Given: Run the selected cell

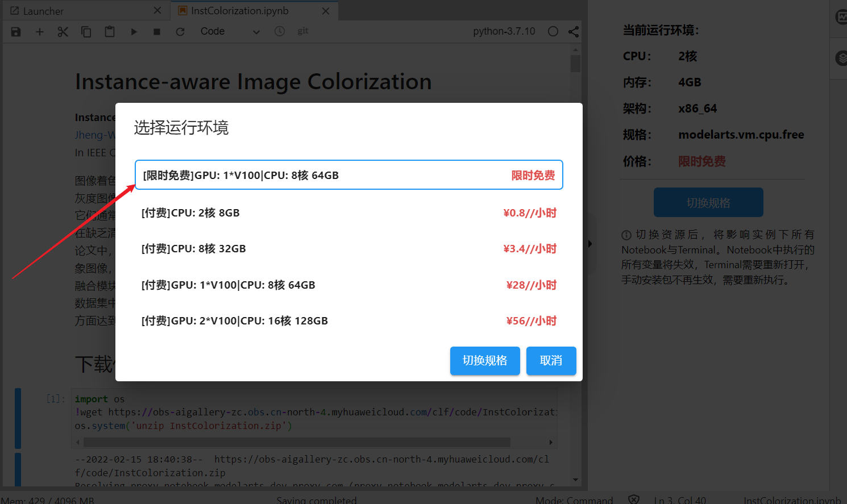Looking at the screenshot, I should coord(134,32).
